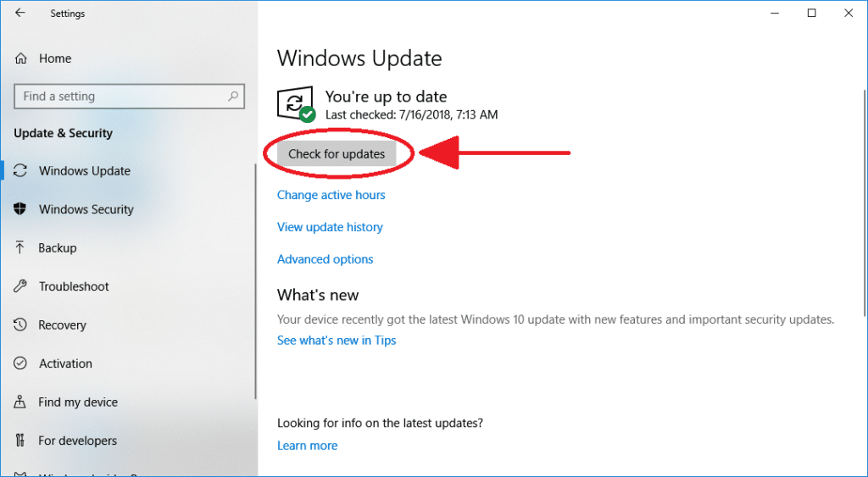The width and height of the screenshot is (868, 477).
Task: Click View update history link
Action: pos(330,227)
